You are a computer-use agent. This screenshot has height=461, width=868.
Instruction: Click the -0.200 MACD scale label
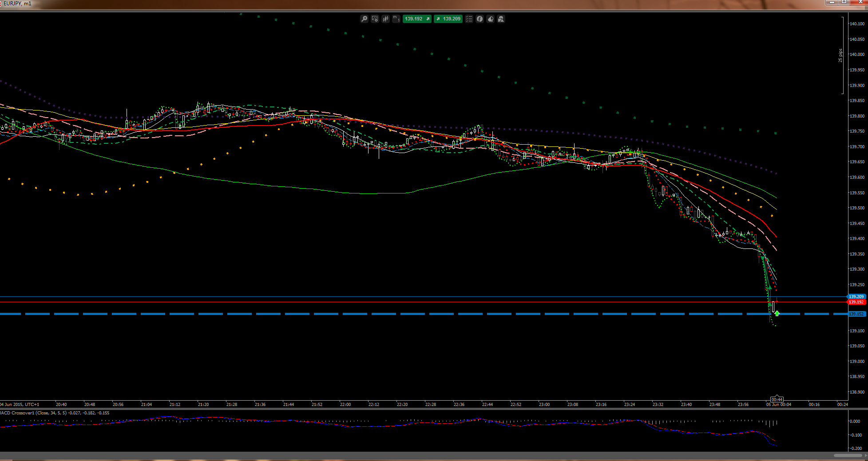[855, 449]
